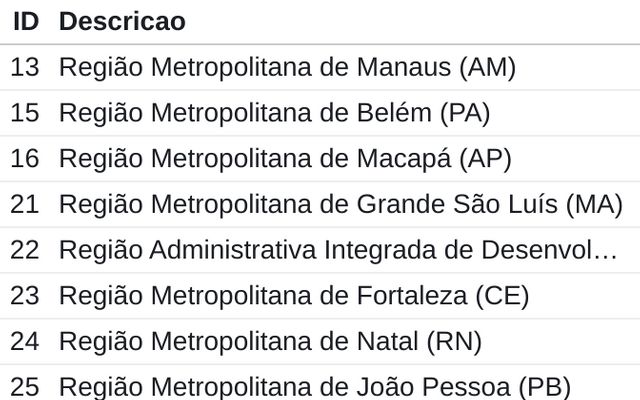Click the ID 23 cell
Image resolution: width=640 pixels, height=400 pixels.
point(25,296)
